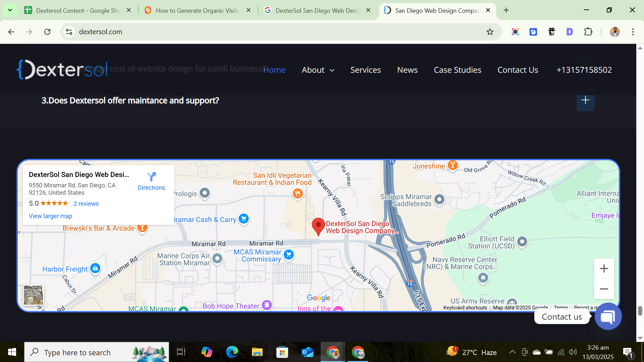The height and width of the screenshot is (362, 644).
Task: Open View larger map link
Action: tap(50, 216)
